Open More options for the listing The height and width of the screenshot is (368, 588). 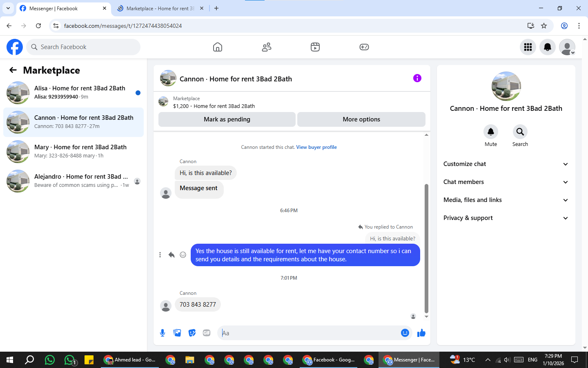[x=361, y=119]
